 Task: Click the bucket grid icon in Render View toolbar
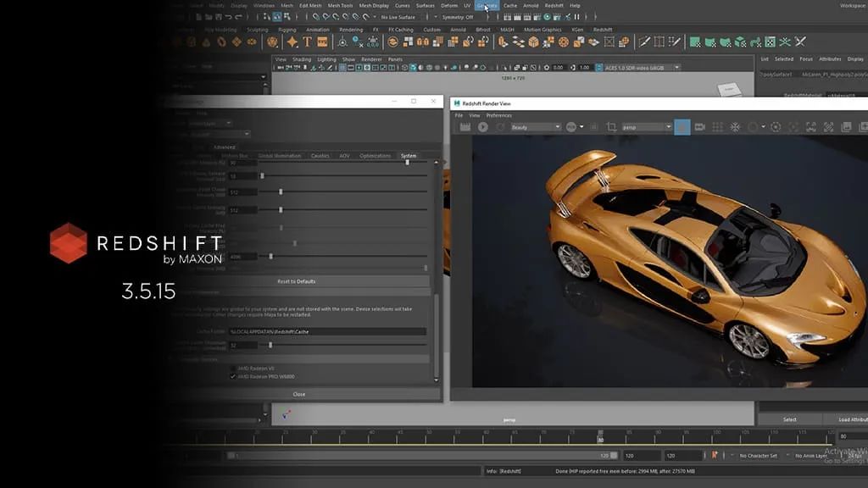[x=718, y=125]
